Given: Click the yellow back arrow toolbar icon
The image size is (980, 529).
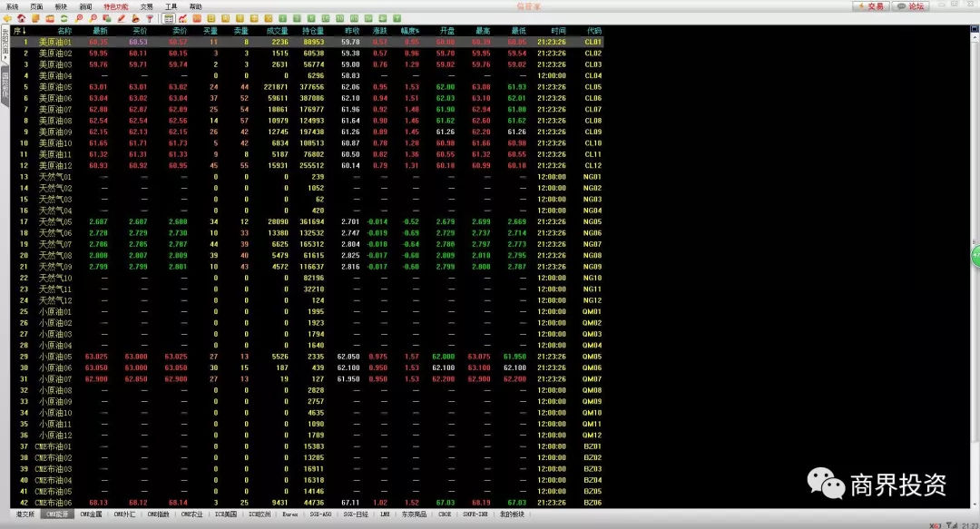Looking at the screenshot, I should 7,18.
